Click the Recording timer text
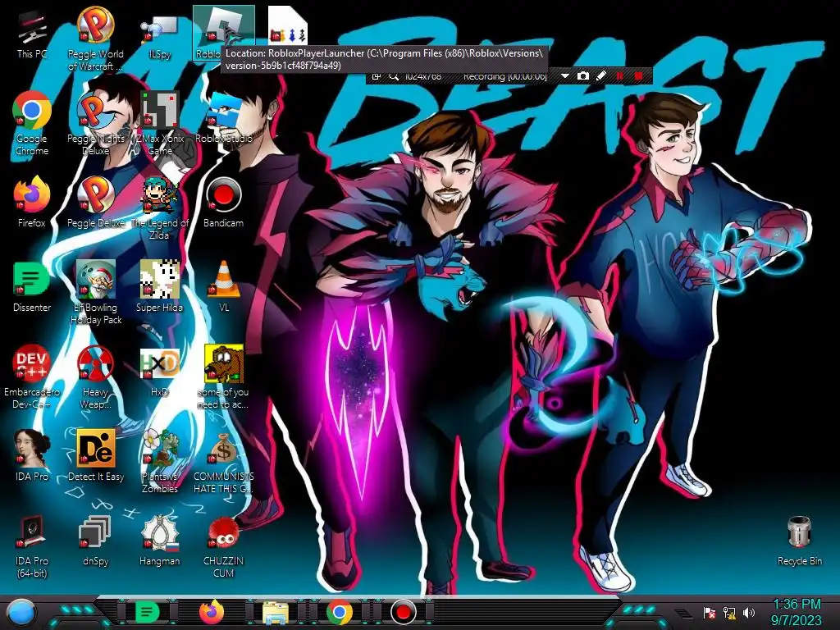 coord(504,76)
